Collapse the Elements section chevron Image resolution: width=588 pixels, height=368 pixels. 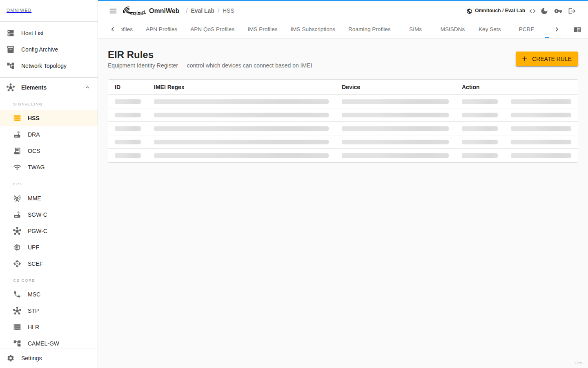pos(87,88)
